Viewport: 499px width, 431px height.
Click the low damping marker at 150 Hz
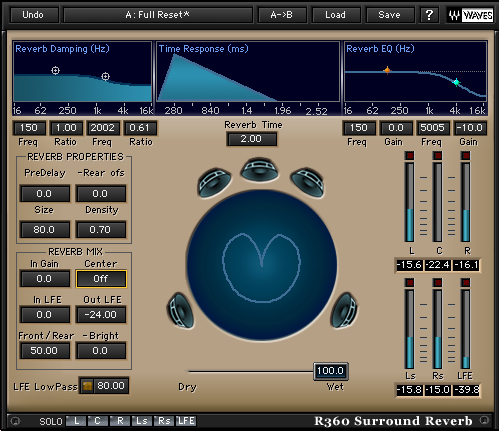coord(55,71)
